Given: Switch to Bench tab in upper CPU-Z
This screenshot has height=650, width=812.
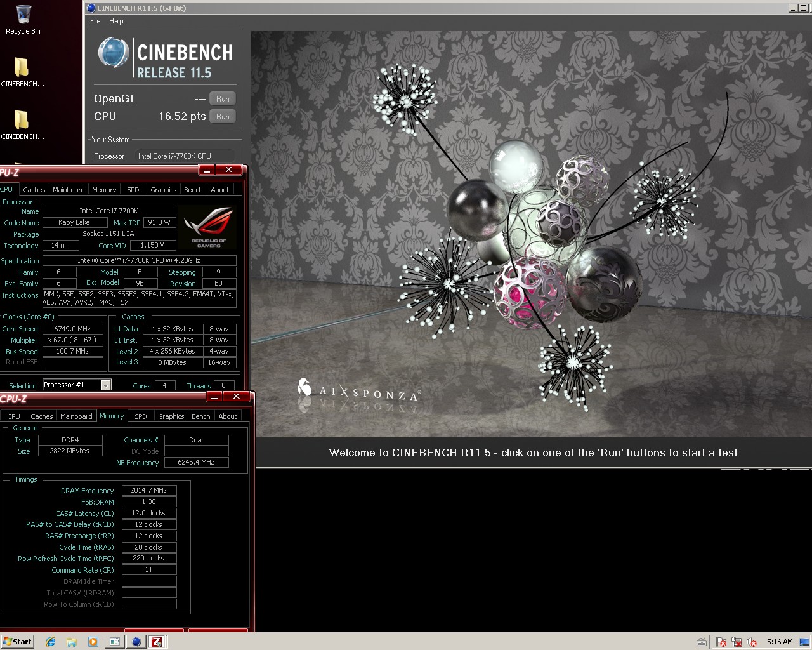Looking at the screenshot, I should (x=193, y=190).
